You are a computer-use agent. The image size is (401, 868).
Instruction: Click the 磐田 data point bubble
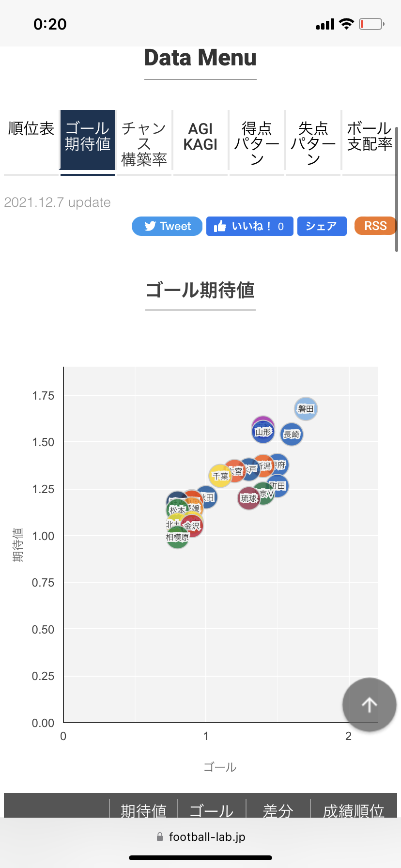tap(306, 409)
